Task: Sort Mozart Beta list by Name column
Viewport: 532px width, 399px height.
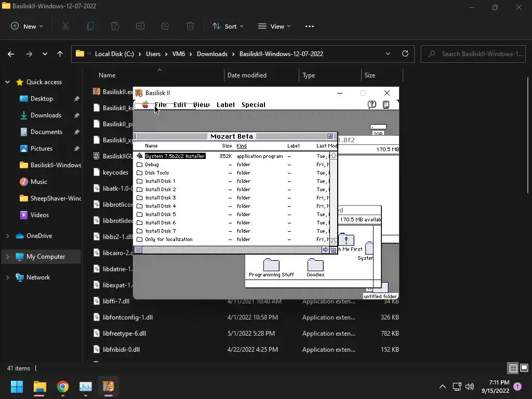Action: click(x=151, y=146)
